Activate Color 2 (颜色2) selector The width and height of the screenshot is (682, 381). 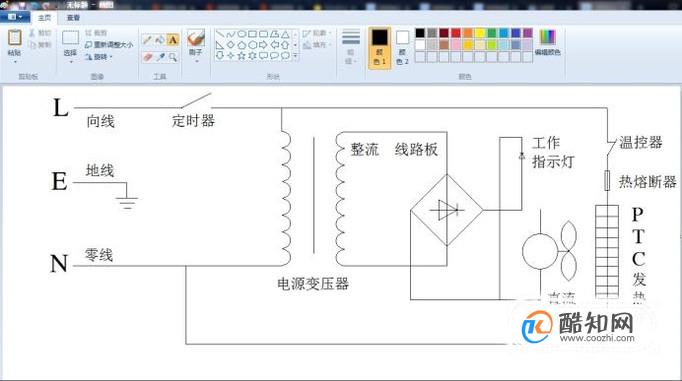402,47
